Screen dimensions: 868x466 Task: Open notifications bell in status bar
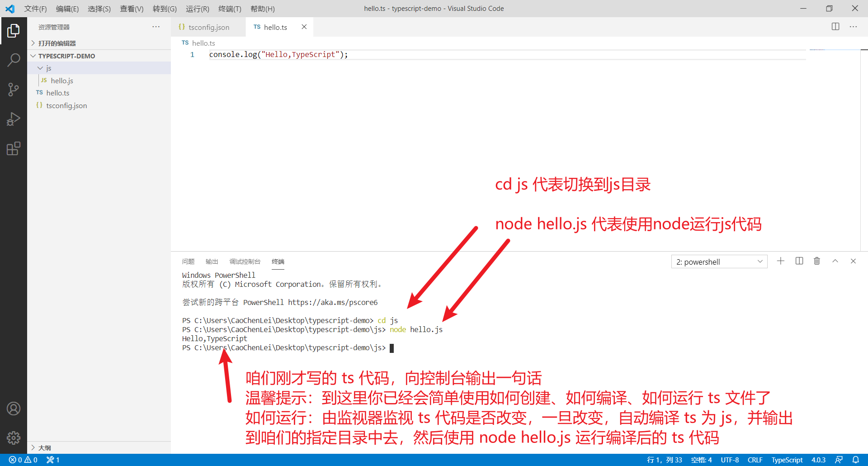coord(856,460)
